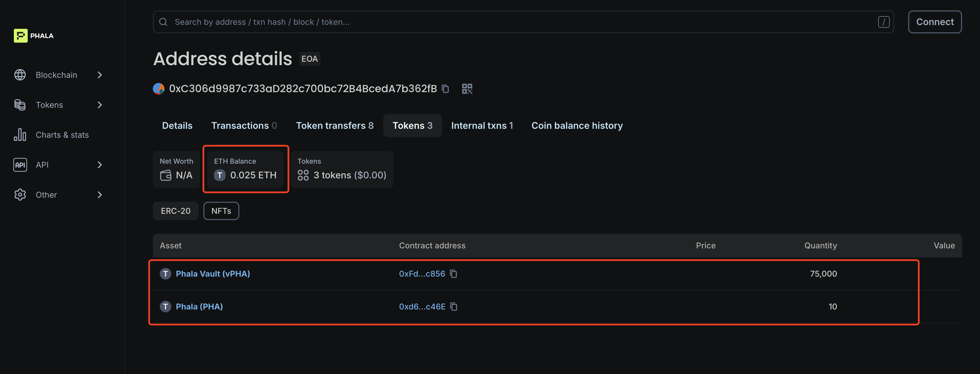Open the Coin balance history tab
The image size is (980, 374).
577,125
